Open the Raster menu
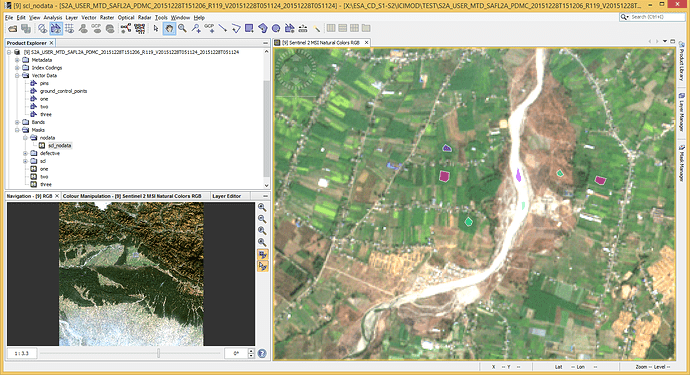This screenshot has height=375, width=690. pos(107,18)
